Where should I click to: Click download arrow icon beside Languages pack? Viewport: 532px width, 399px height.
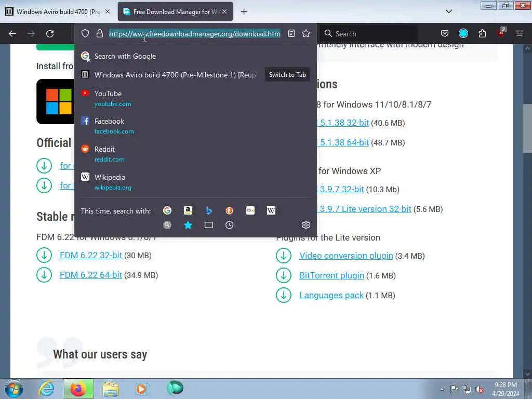click(284, 295)
